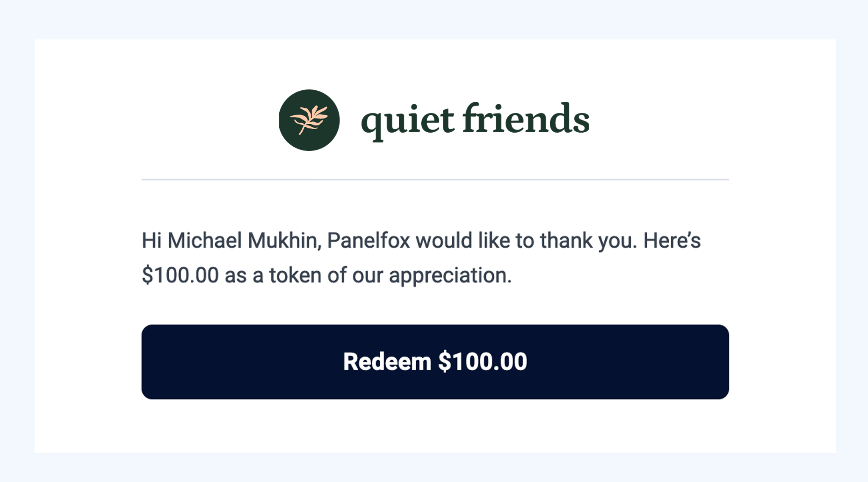Click the "$100.00" amount in the message text
The height and width of the screenshot is (482, 868).
(x=180, y=276)
